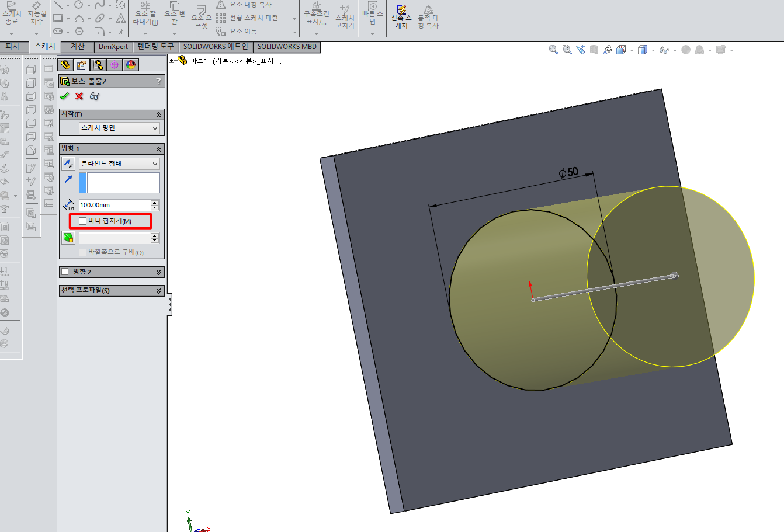Switch to the 렌더링 도구 tab
Image resolution: width=784 pixels, height=532 pixels.
pyautogui.click(x=156, y=47)
